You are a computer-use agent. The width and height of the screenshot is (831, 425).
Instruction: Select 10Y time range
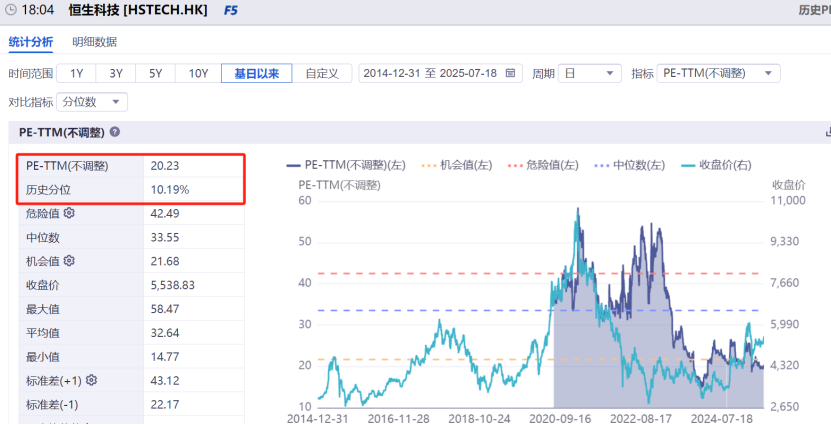coord(198,73)
